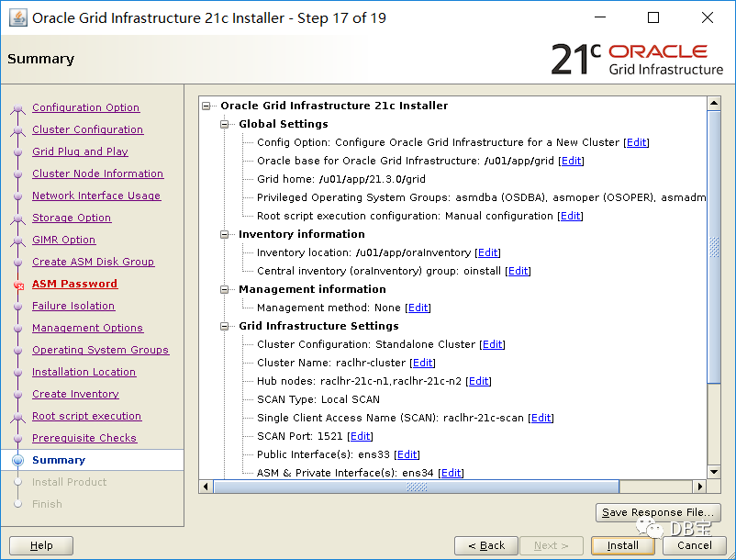The image size is (736, 560).
Task: Edit the Config Option setting
Action: 637,142
